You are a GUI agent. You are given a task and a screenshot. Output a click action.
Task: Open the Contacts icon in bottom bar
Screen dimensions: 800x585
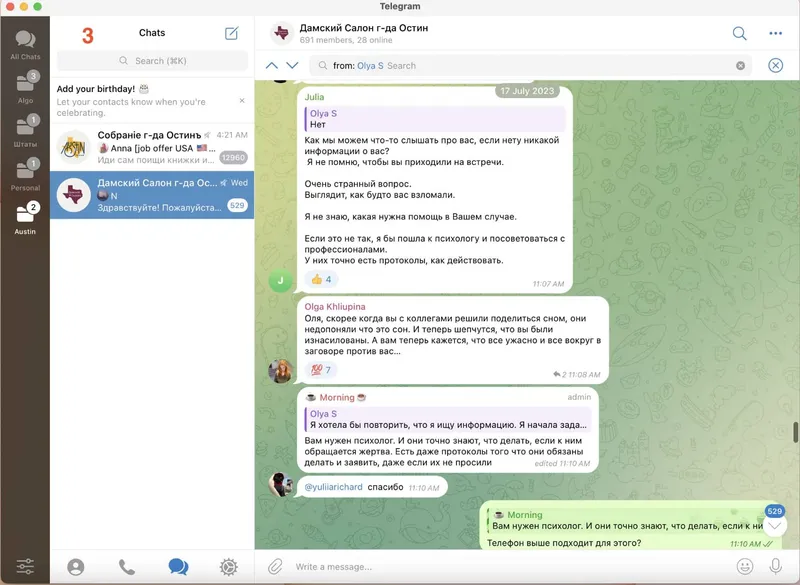point(76,567)
